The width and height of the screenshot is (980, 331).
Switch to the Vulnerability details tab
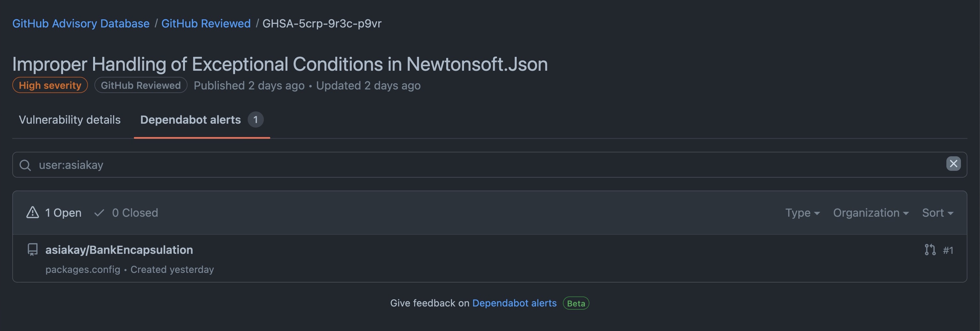70,120
